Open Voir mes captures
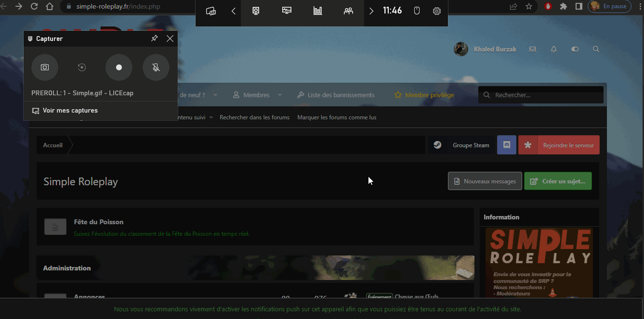This screenshot has width=644, height=319. [65, 111]
